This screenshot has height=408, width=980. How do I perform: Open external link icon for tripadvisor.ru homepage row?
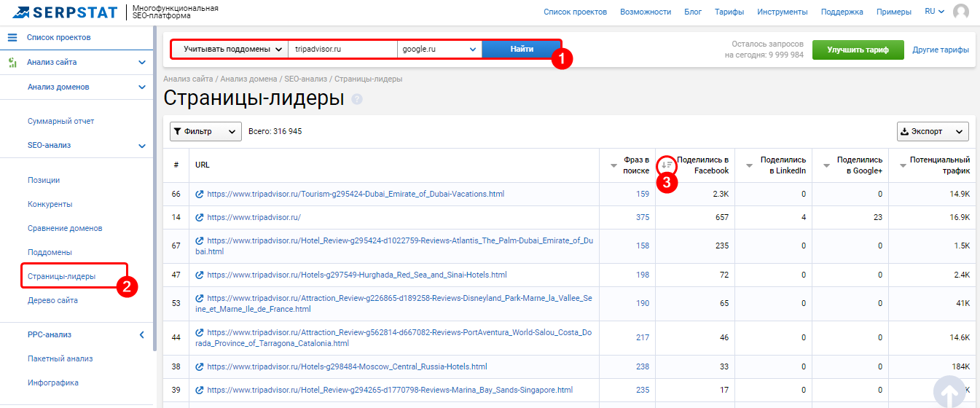(x=200, y=218)
